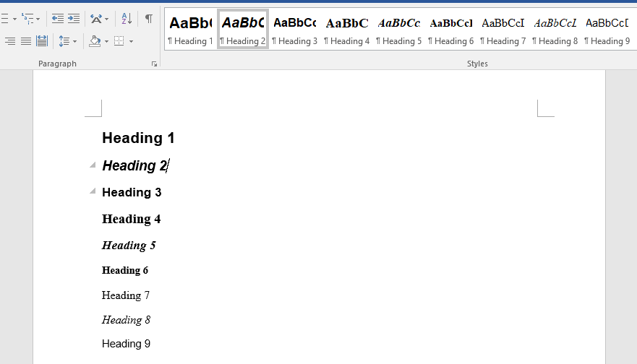The image size is (637, 364).
Task: Apply the Heading 3 style
Action: click(294, 29)
